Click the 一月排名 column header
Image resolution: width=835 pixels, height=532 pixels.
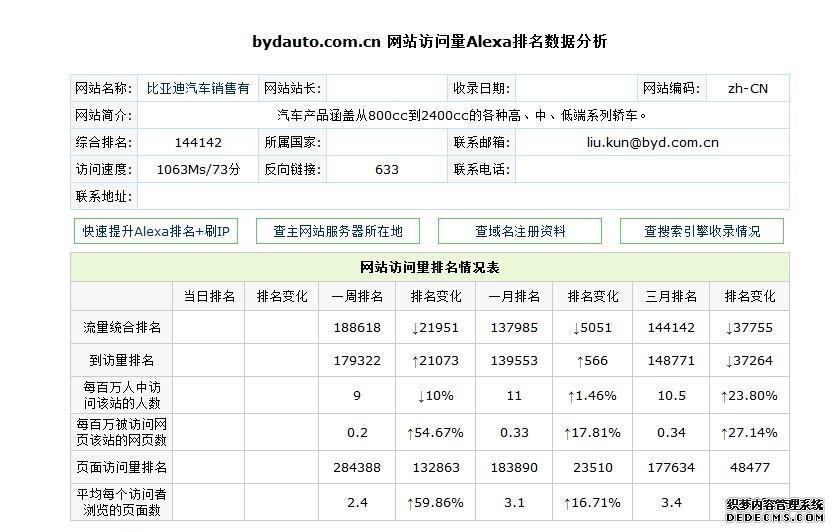tap(514, 297)
